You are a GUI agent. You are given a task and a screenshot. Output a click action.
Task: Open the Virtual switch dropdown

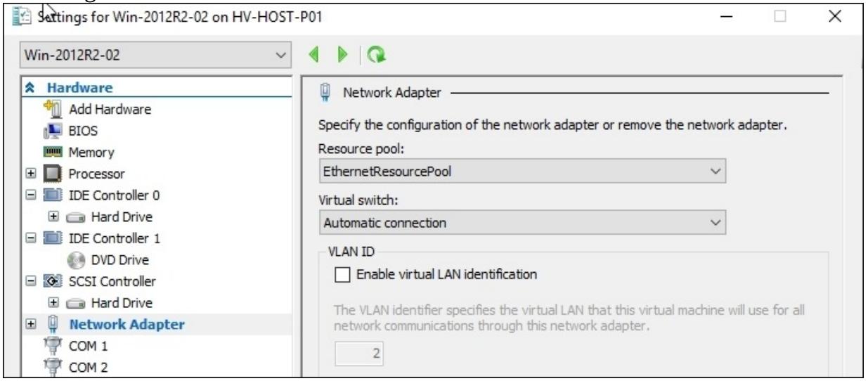click(x=522, y=223)
